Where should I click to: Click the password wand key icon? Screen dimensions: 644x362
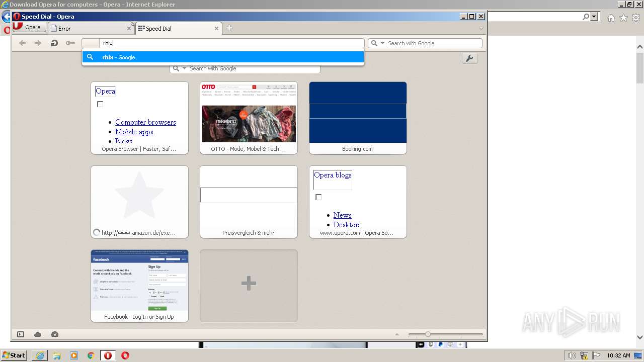tap(70, 43)
